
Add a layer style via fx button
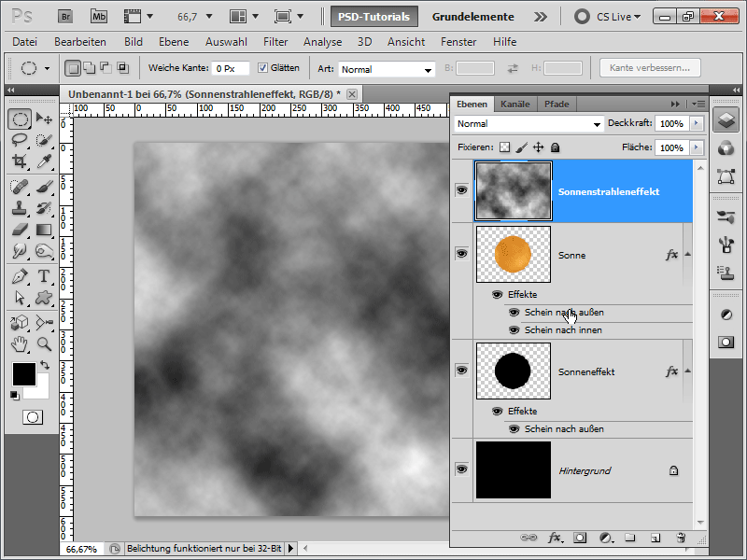point(555,538)
